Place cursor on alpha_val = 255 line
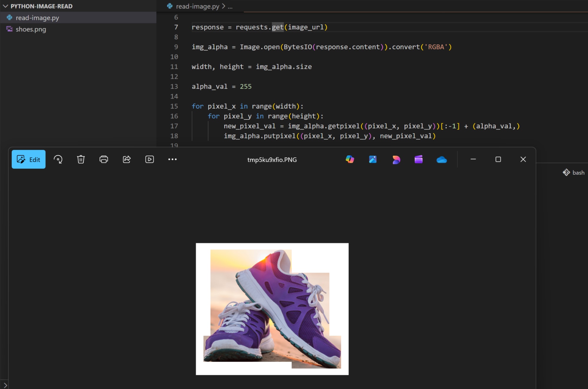 coord(222,87)
